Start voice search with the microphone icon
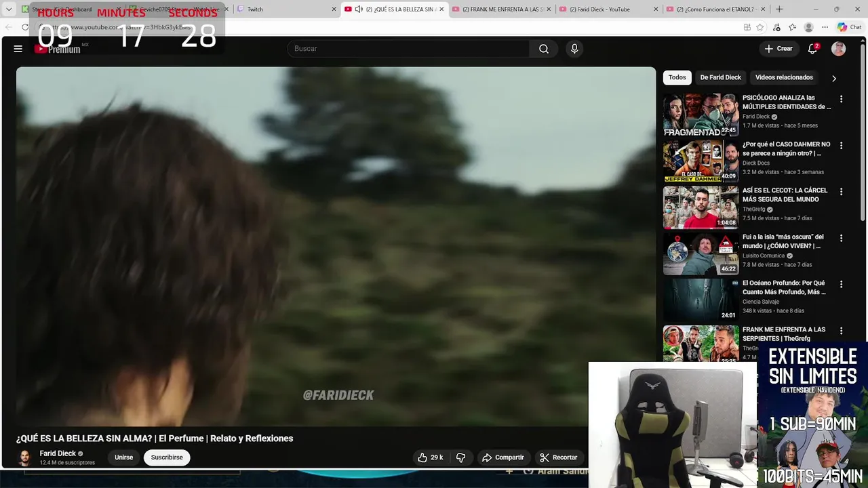Image resolution: width=868 pixels, height=488 pixels. pyautogui.click(x=574, y=49)
